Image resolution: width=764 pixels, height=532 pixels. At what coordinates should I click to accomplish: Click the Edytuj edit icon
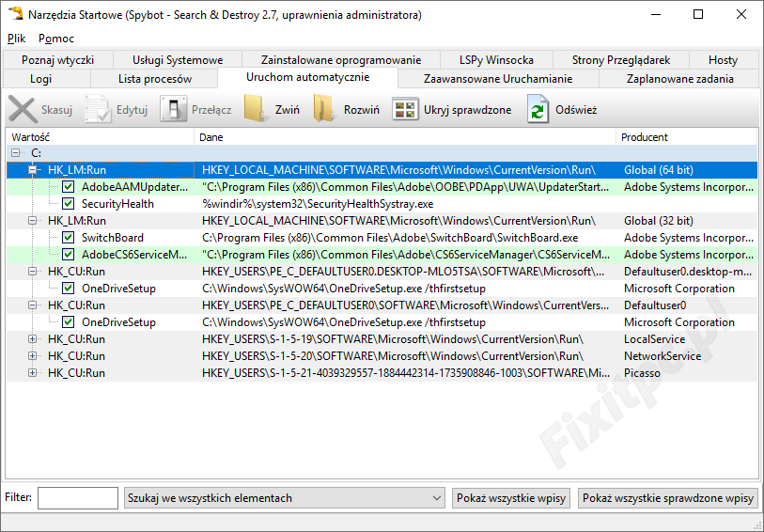click(x=99, y=110)
